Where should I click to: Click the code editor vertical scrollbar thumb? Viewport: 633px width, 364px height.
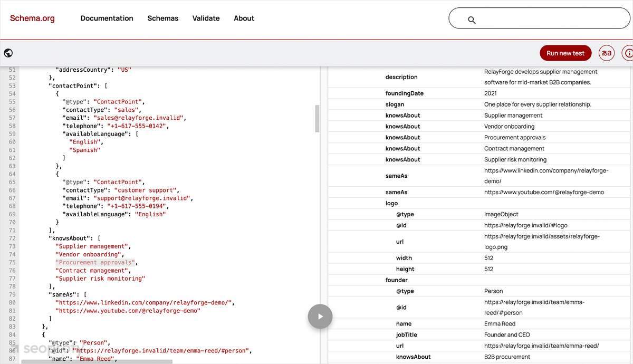[317, 119]
